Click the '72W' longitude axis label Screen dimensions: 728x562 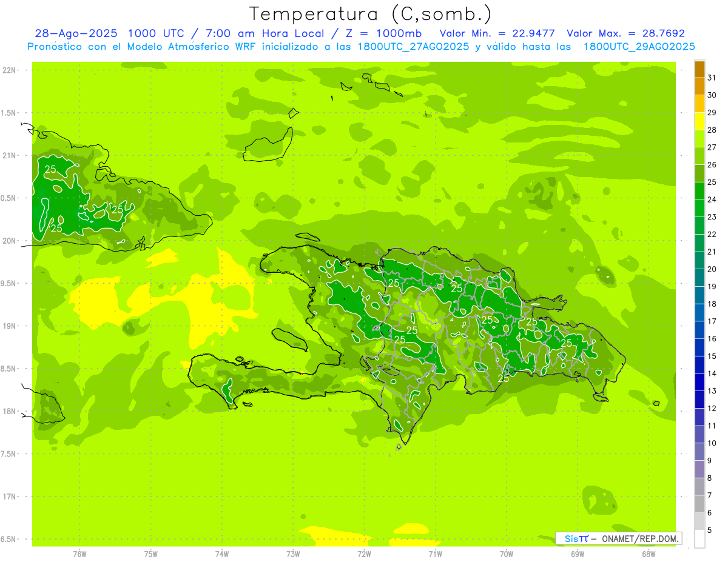[x=364, y=554]
